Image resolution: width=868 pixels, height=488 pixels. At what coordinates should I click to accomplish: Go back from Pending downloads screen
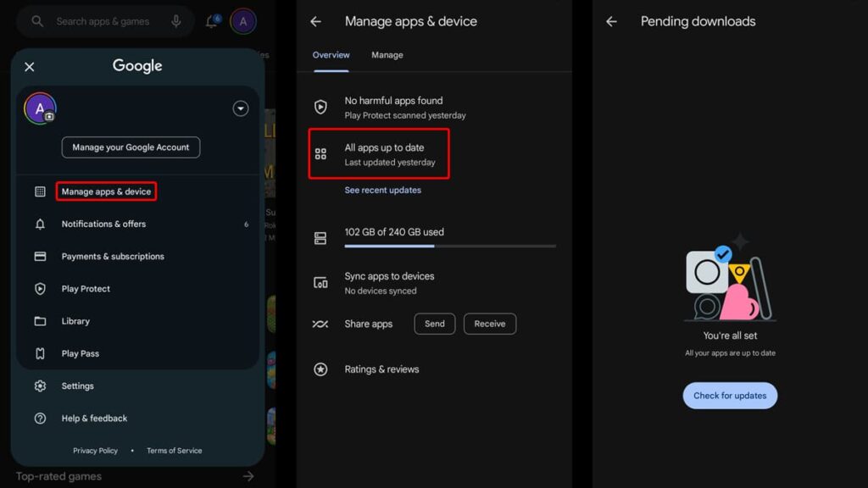pos(611,22)
